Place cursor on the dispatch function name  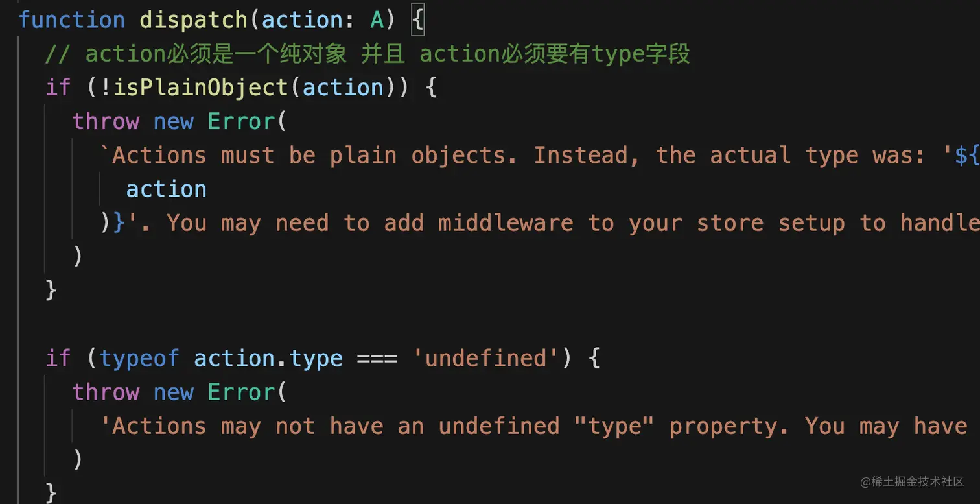pyautogui.click(x=194, y=20)
